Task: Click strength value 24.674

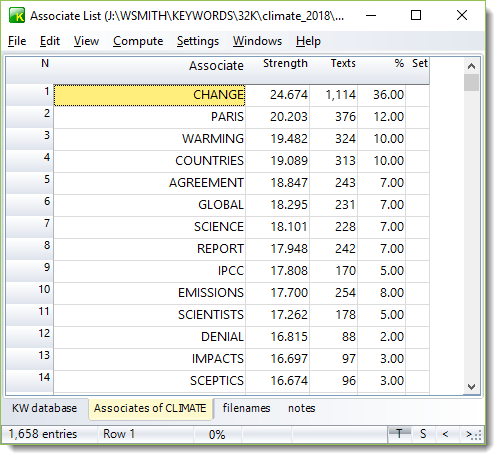Action: pyautogui.click(x=278, y=95)
